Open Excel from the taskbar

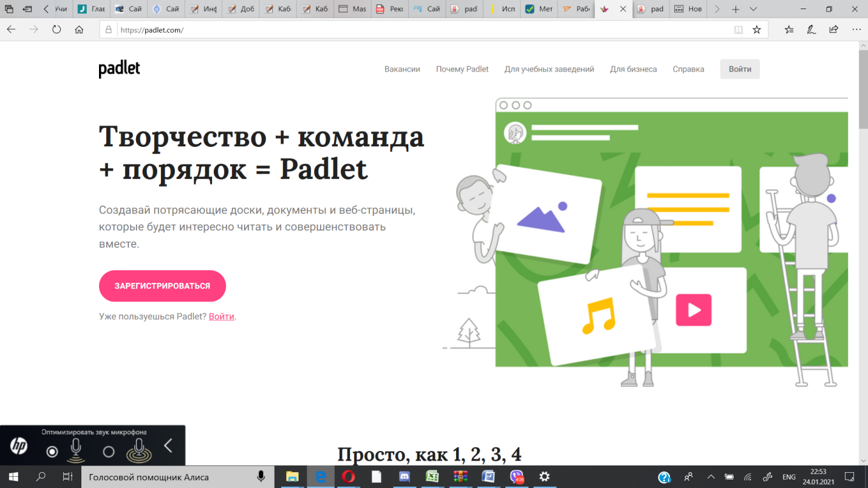coord(432,477)
